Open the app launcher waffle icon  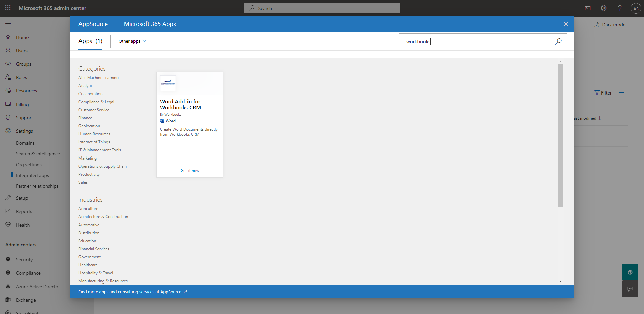[x=8, y=8]
